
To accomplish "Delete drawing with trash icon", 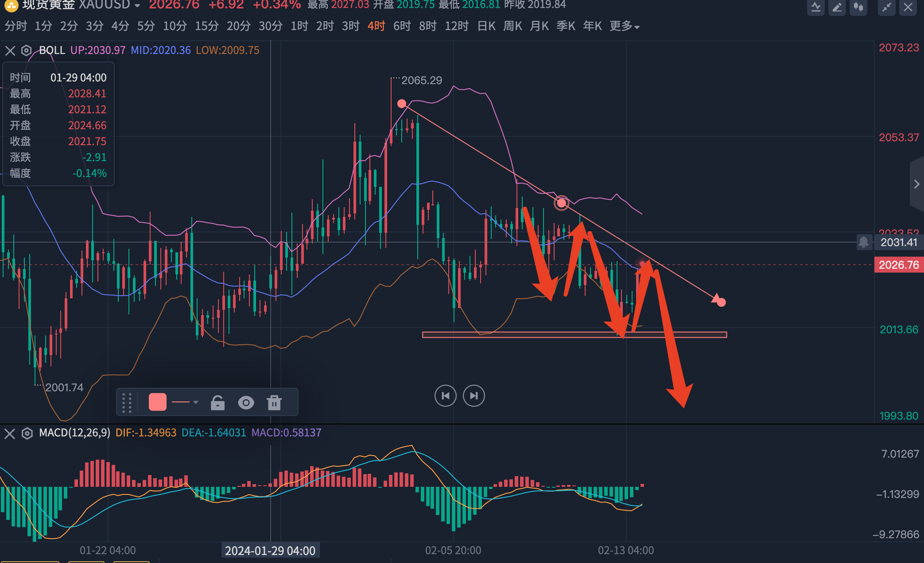I will click(x=274, y=403).
